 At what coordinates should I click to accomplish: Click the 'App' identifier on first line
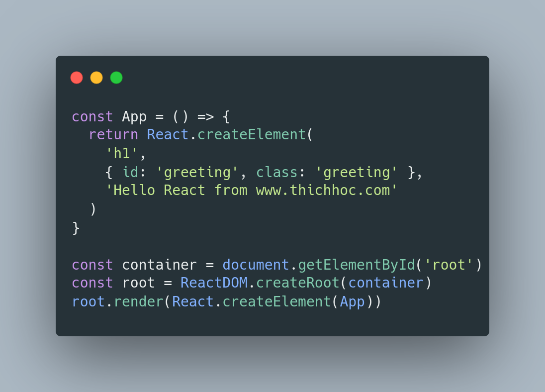[134, 117]
